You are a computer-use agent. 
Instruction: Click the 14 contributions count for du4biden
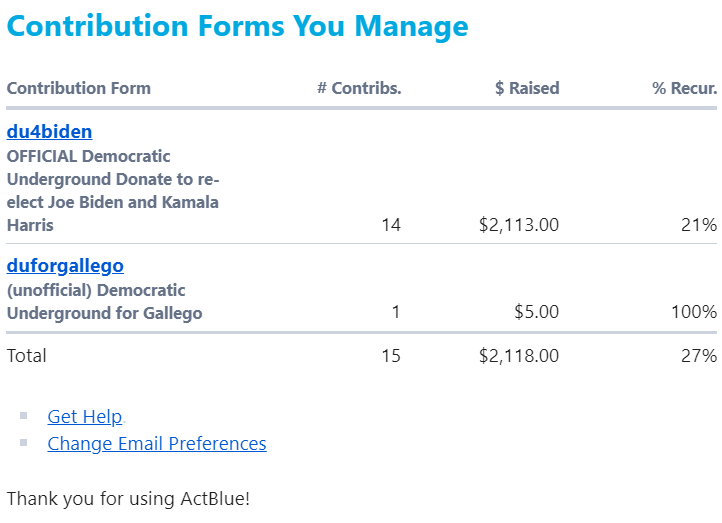391,226
